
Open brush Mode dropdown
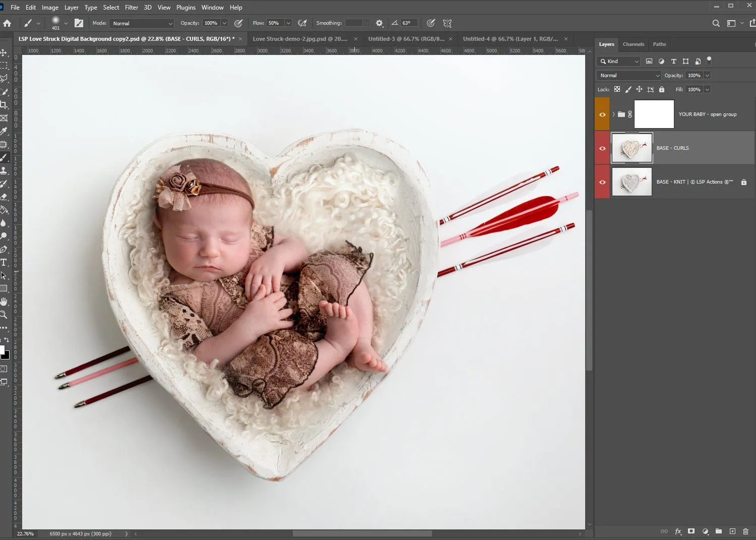142,23
